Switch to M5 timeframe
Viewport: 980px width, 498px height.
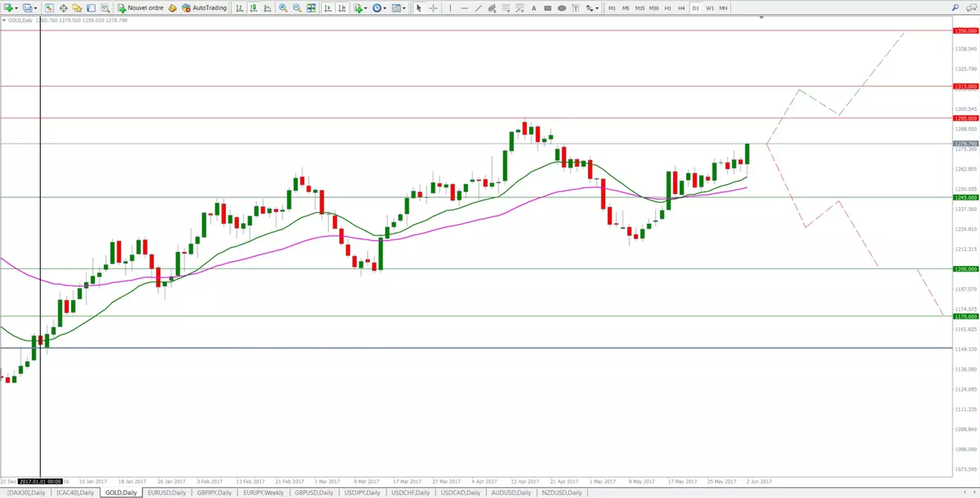click(x=626, y=8)
